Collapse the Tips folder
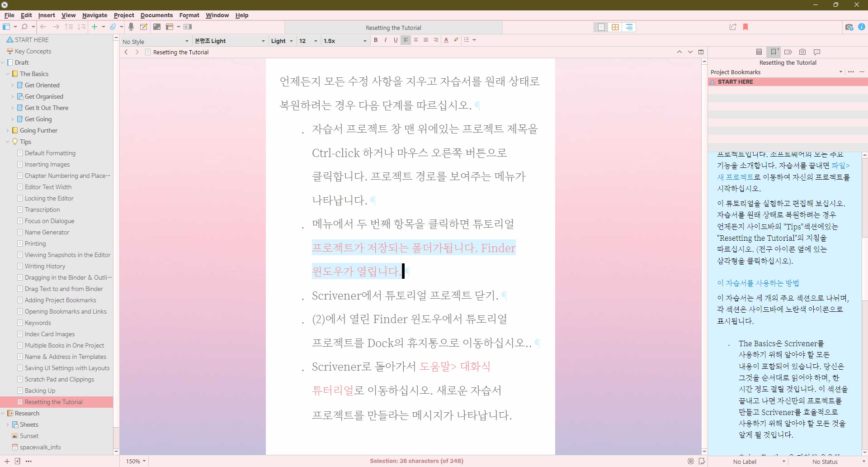868x467 pixels. tap(8, 142)
